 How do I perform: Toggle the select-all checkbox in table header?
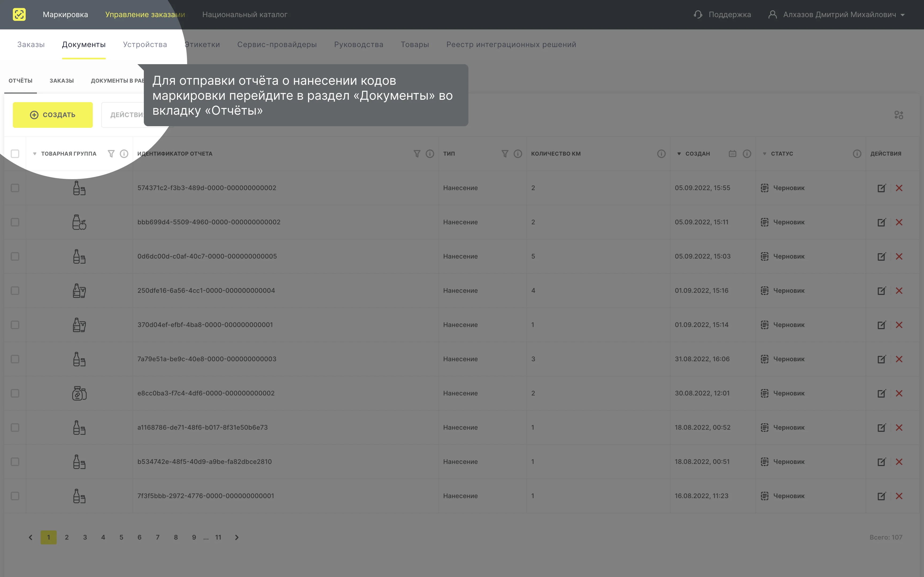pos(15,153)
